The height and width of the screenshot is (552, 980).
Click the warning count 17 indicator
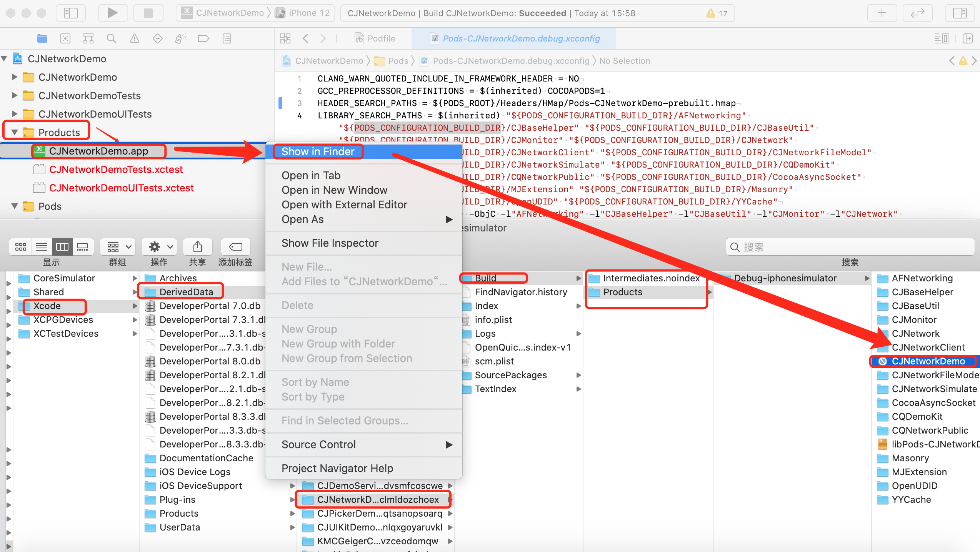pos(717,13)
